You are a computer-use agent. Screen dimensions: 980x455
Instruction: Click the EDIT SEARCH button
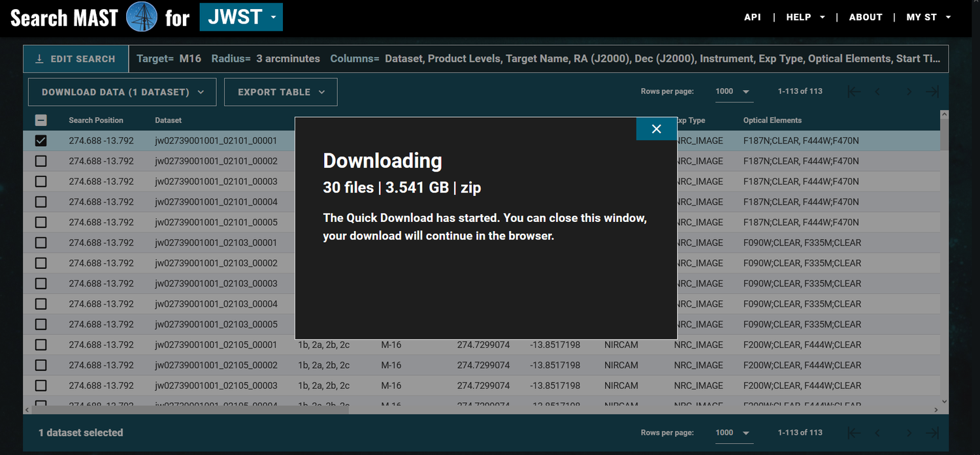click(75, 59)
